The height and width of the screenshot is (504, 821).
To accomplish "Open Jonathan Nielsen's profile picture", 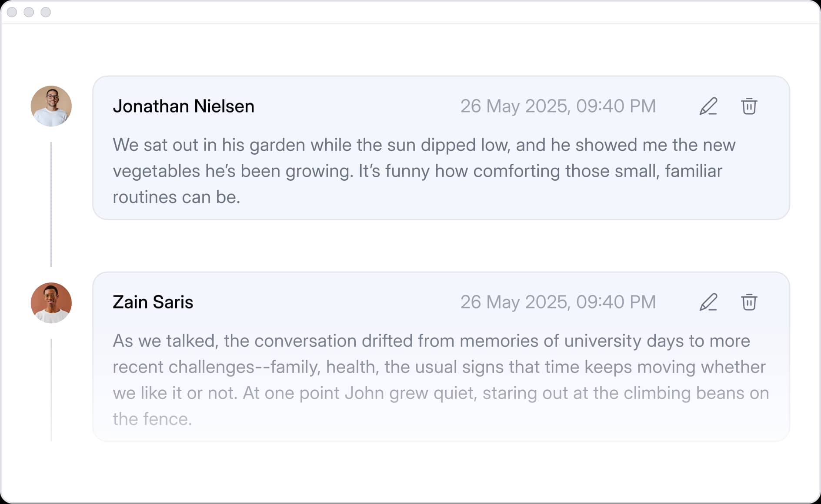I will (x=51, y=106).
